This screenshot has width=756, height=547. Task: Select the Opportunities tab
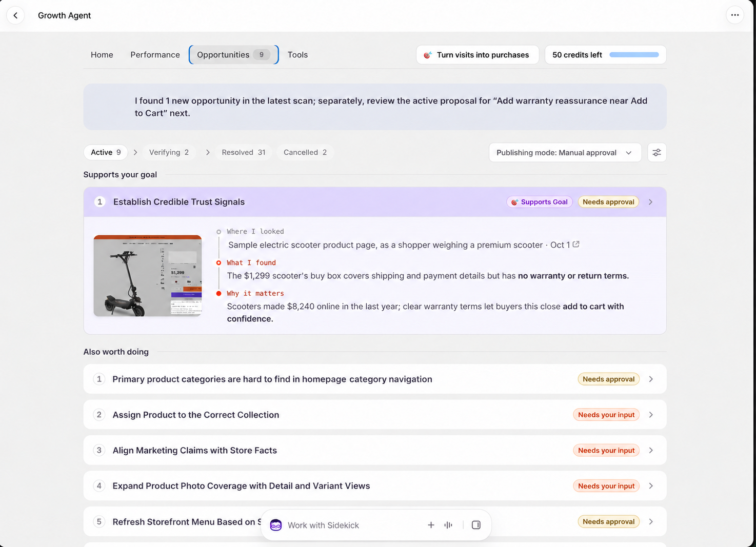(x=234, y=55)
